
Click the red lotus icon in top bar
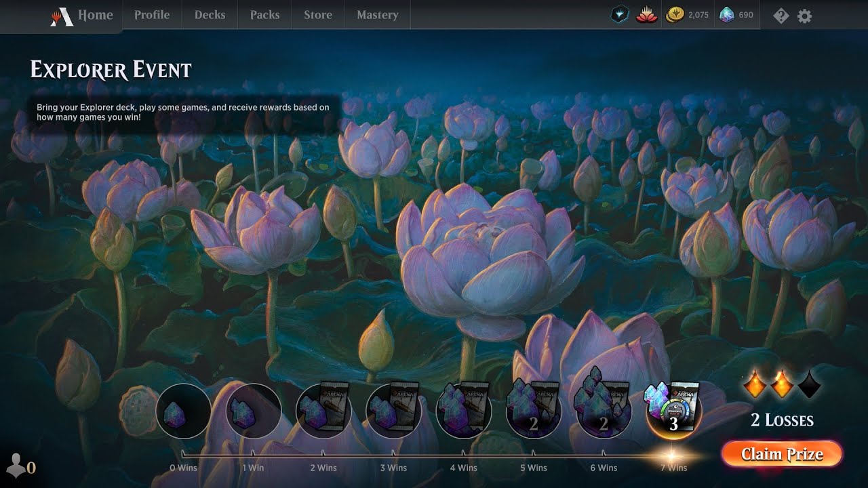point(646,16)
